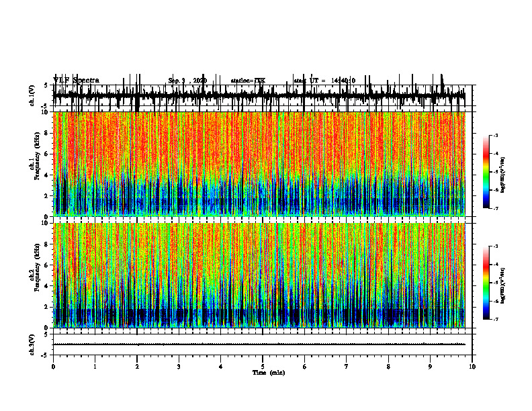Click time axis tick label "0"
The image size is (532, 411).
53,367
